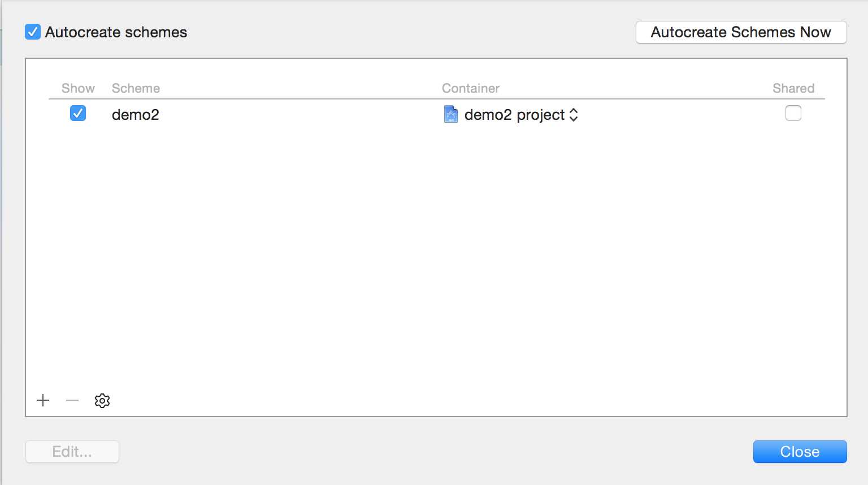Open the gear actions menu
This screenshot has width=868, height=485.
click(x=102, y=401)
